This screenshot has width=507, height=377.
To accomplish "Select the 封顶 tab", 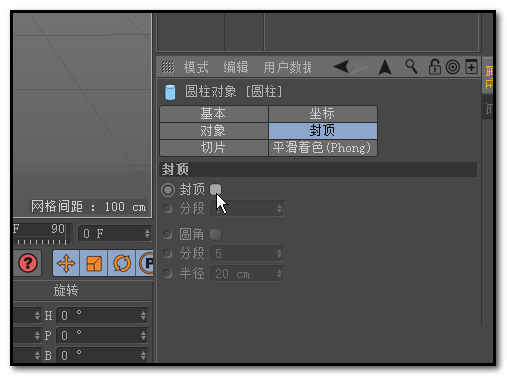I will 323,131.
